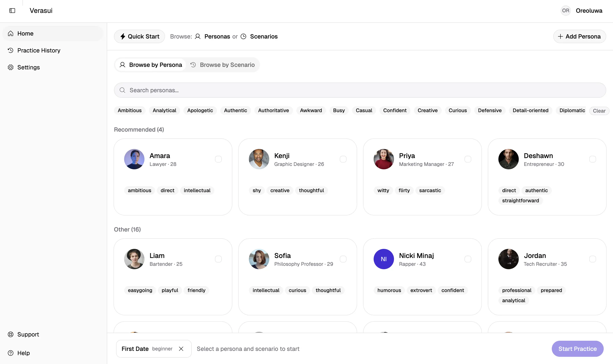The image size is (613, 364).
Task: Click Deshawn's profile photo
Action: pyautogui.click(x=508, y=159)
